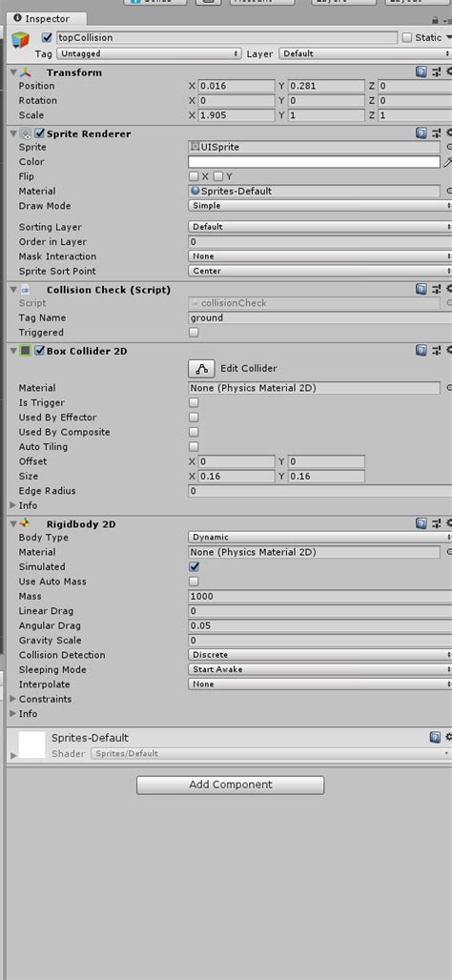Click the Position X field
The height and width of the screenshot is (980, 452).
pos(236,86)
